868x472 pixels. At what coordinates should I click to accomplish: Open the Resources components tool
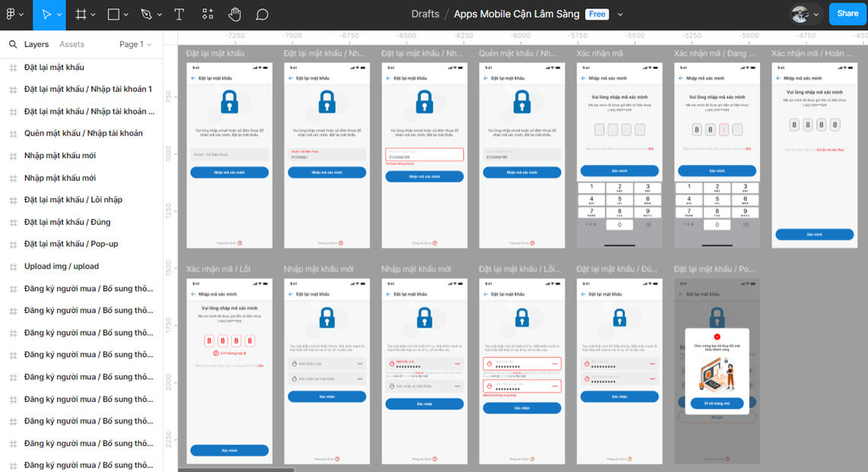pos(208,14)
